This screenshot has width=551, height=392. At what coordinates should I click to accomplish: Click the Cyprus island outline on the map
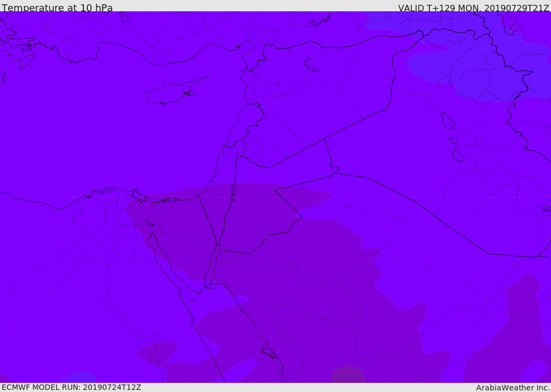click(176, 91)
